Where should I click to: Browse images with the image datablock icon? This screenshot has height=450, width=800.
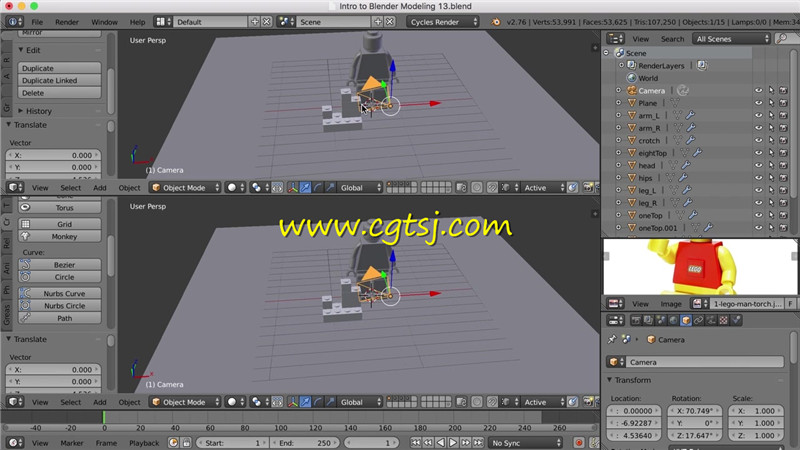pos(699,304)
